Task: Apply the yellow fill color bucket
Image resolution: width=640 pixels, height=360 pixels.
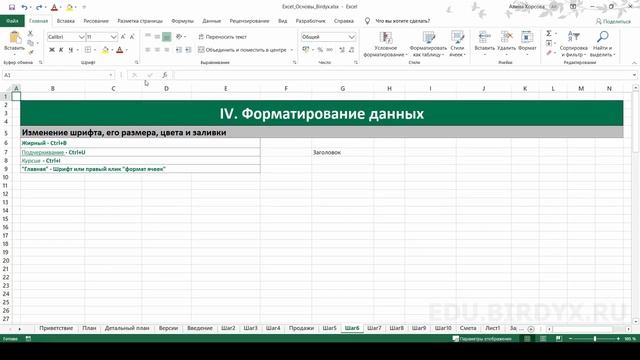Action: 105,50
